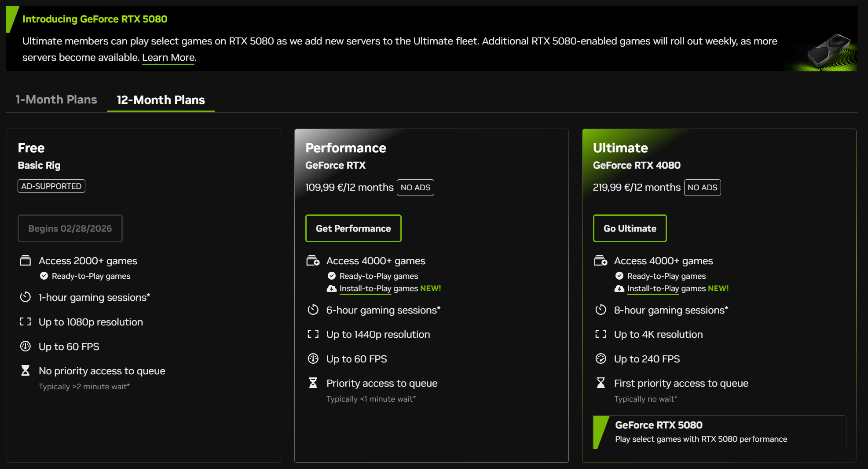868x469 pixels.
Task: Switch to the 1-Month Plans tab
Action: (56, 100)
